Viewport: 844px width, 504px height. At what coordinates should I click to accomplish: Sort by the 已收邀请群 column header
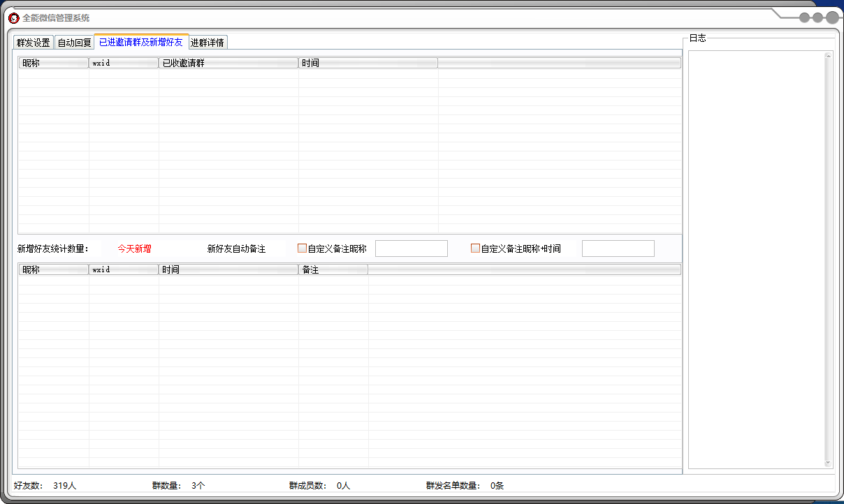coord(228,64)
